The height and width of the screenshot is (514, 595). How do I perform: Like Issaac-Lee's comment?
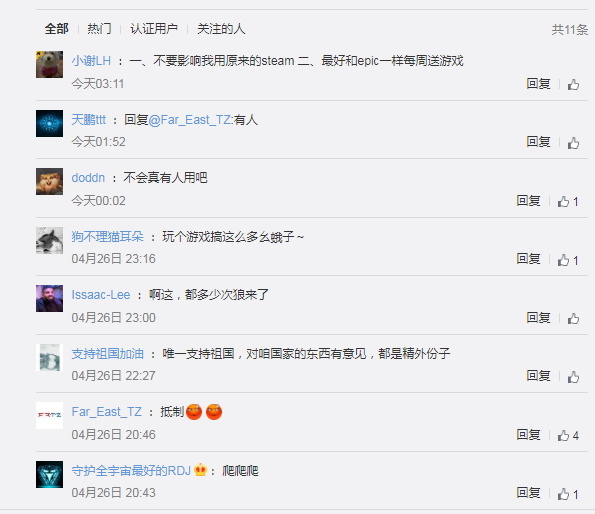click(x=573, y=318)
